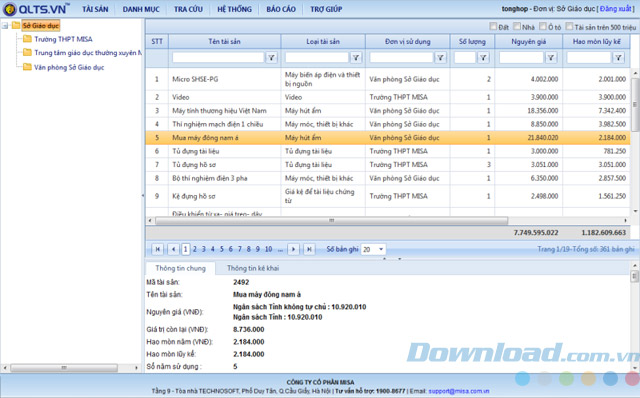Select the Micro SHSE-PG row

[388, 79]
